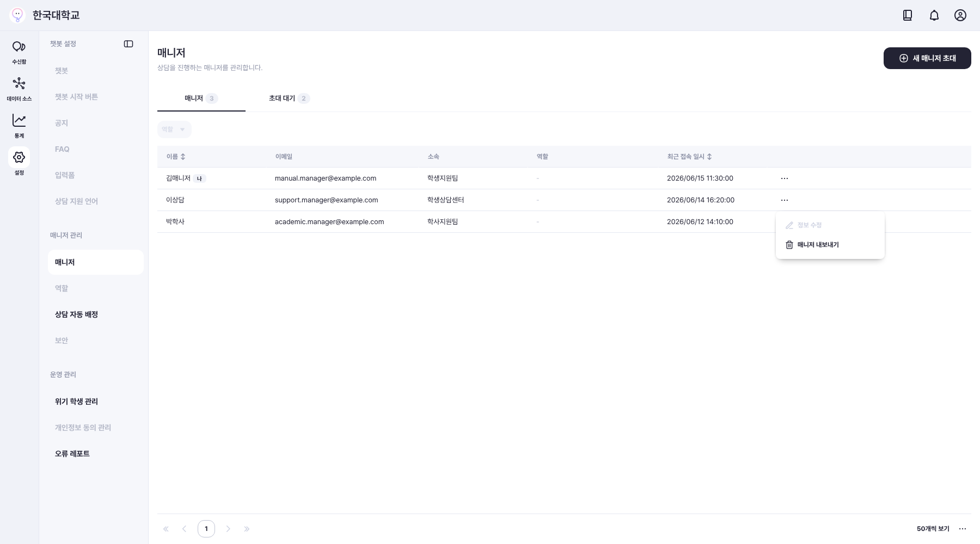
Task: Open the 수신함 inbox icon
Action: [x=19, y=52]
